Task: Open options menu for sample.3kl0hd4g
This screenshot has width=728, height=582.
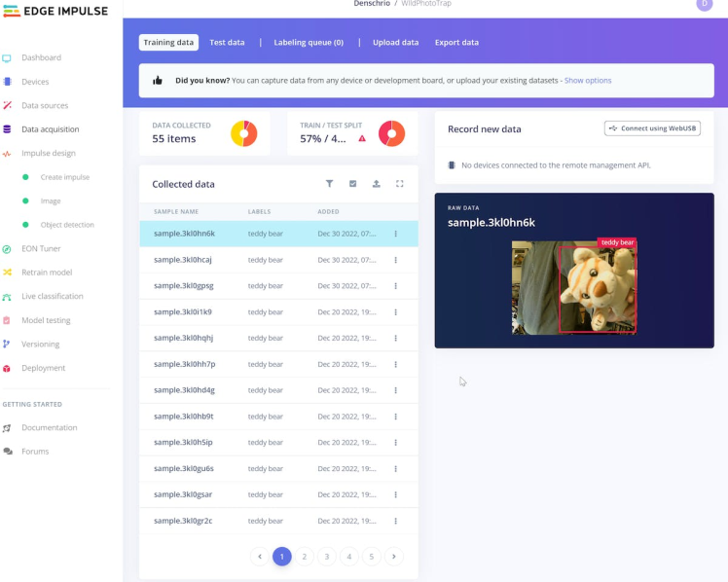Action: 395,390
